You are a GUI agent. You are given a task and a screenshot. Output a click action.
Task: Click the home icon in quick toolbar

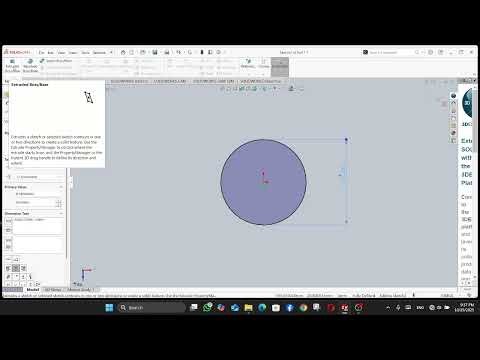123,52
